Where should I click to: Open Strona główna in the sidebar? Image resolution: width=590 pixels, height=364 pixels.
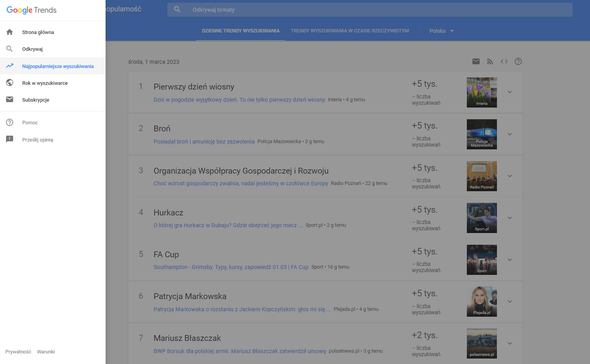tap(53, 32)
